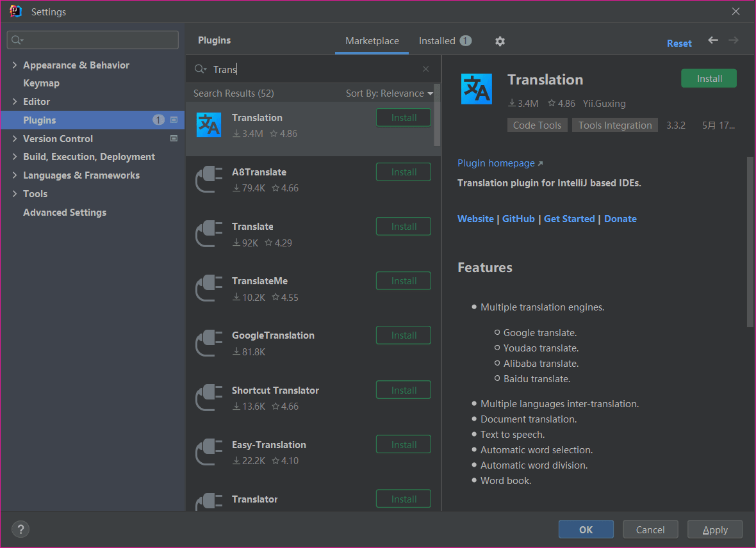The width and height of the screenshot is (756, 548).
Task: Open the Get Started link
Action: point(570,219)
